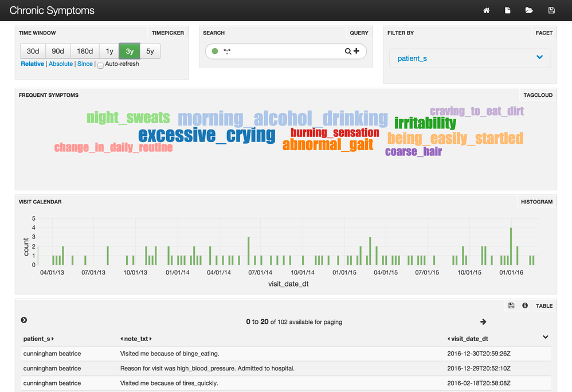Image resolution: width=572 pixels, height=392 pixels.
Task: Click the save dashboard icon in the header
Action: pyautogui.click(x=551, y=10)
